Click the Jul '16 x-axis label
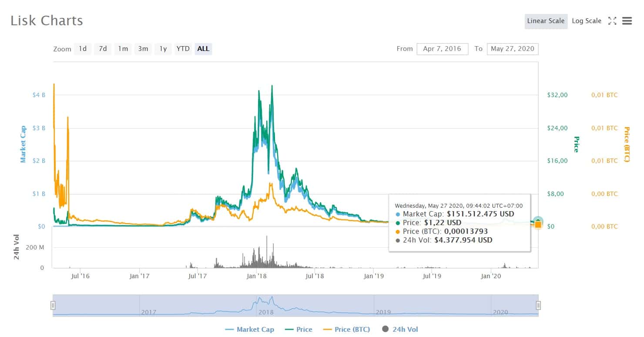The height and width of the screenshot is (337, 644). [x=81, y=276]
